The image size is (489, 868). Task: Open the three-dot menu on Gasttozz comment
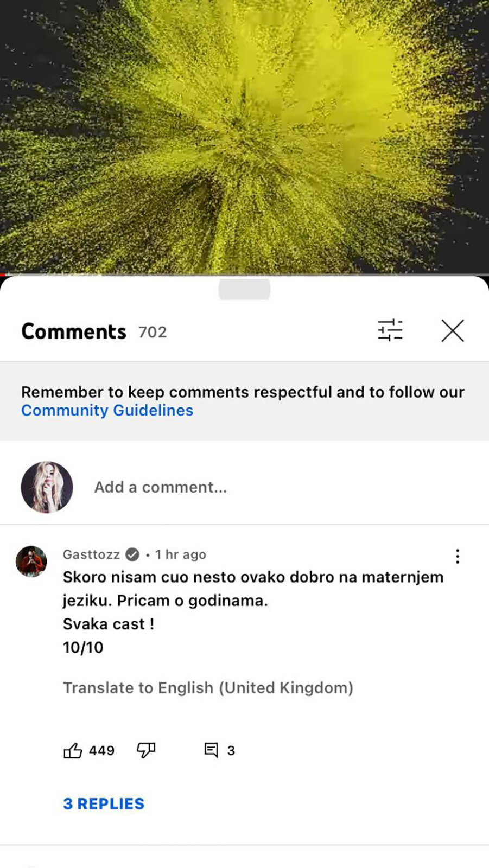(x=458, y=556)
